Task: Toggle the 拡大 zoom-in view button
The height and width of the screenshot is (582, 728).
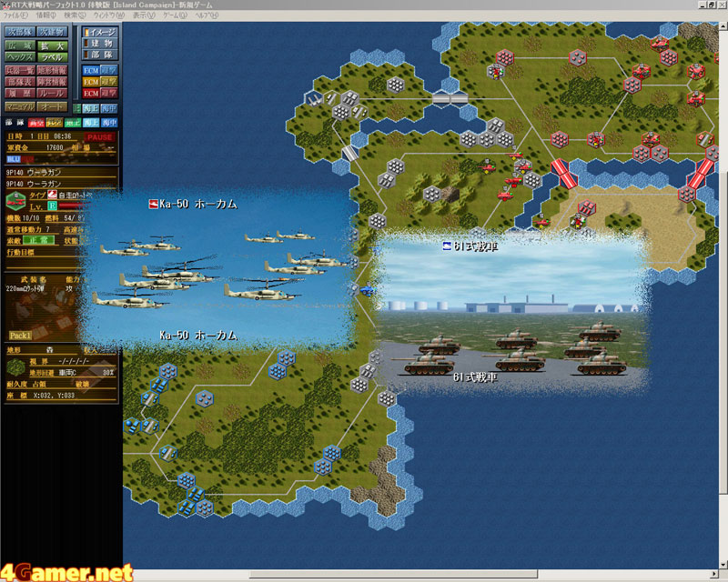Action: (53, 45)
